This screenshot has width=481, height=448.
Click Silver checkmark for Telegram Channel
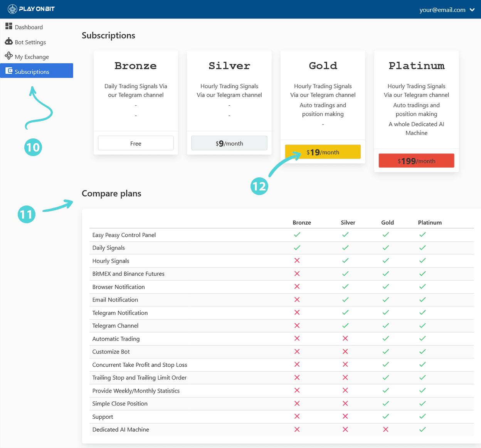point(345,325)
